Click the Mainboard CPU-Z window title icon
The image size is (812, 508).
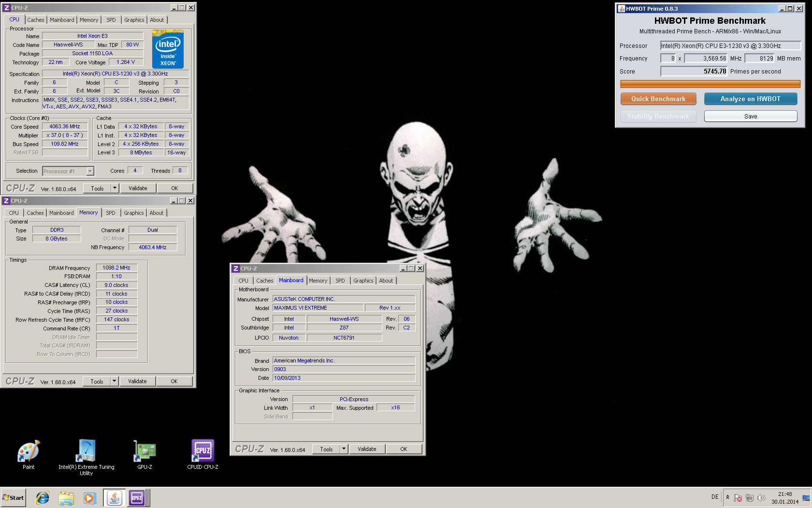pyautogui.click(x=236, y=269)
